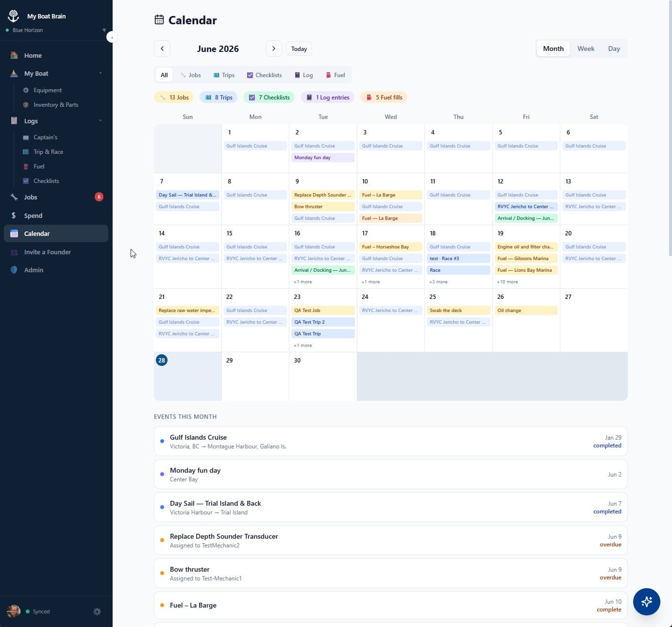Select the highlighted date 28
Image resolution: width=672 pixels, height=627 pixels.
tap(162, 360)
